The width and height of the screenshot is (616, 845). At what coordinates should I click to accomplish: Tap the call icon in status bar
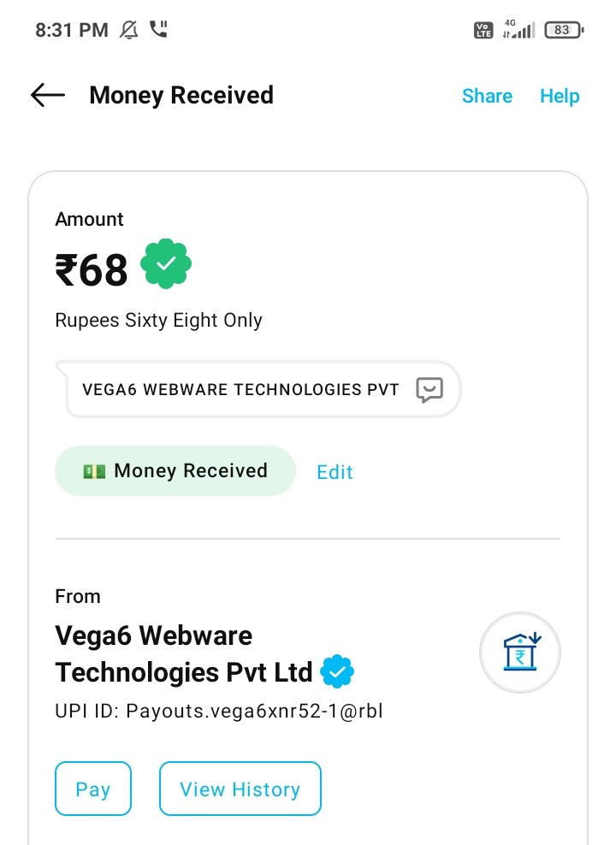pos(158,30)
